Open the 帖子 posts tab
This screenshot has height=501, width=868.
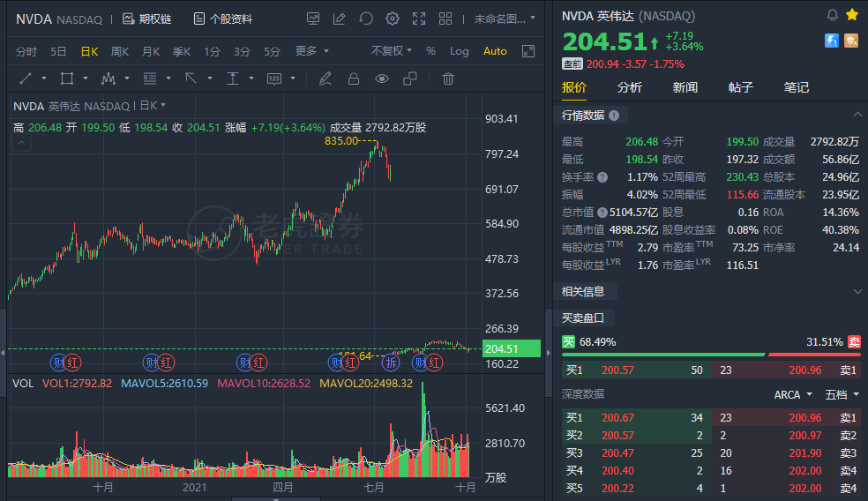[x=741, y=87]
